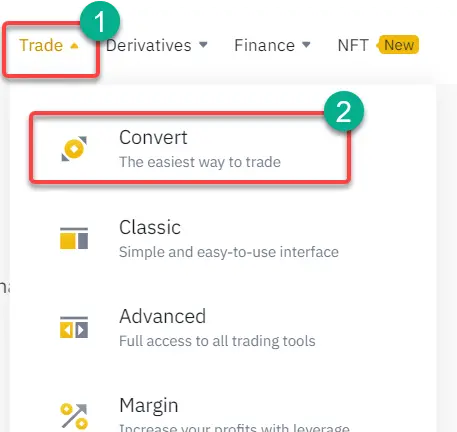Expand the Finance dropdown arrow
Image resolution: width=457 pixels, height=432 pixels.
[x=306, y=44]
